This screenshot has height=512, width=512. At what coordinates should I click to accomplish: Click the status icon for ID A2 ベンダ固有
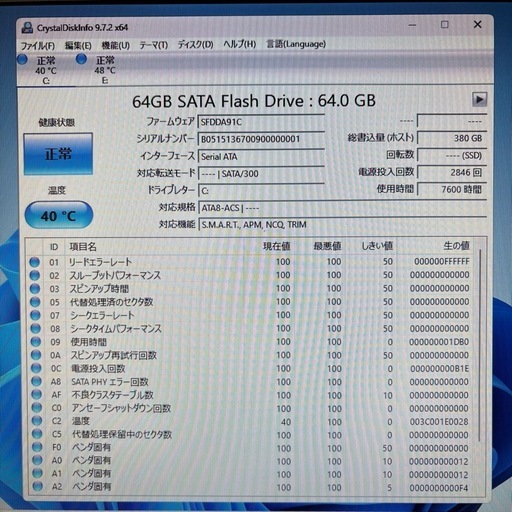[x=38, y=487]
